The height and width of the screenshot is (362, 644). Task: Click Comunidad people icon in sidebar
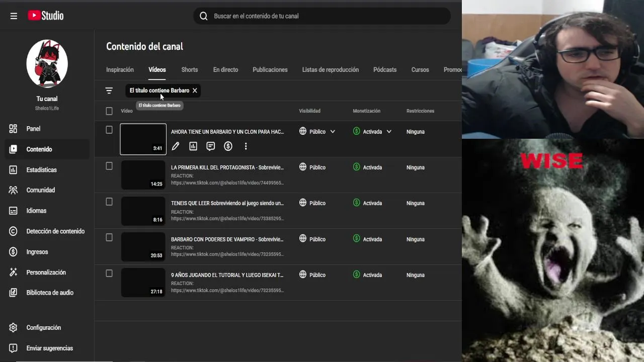[13, 190]
